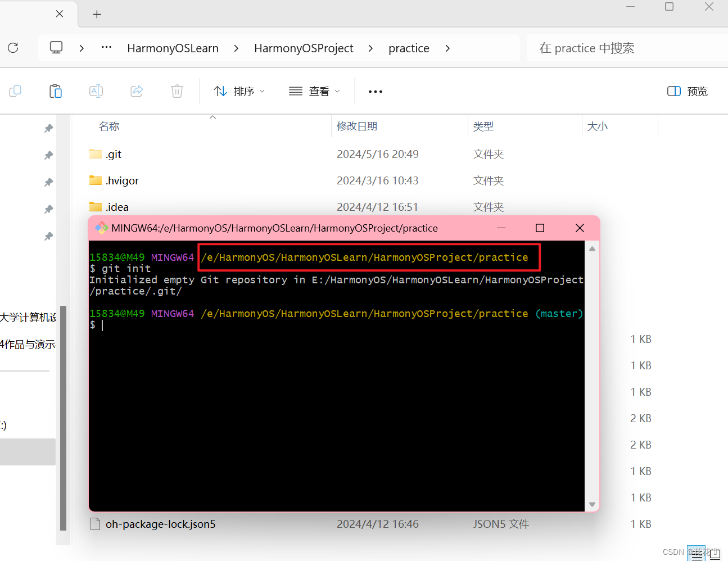Select the .git folder
728x561 pixels.
point(105,154)
